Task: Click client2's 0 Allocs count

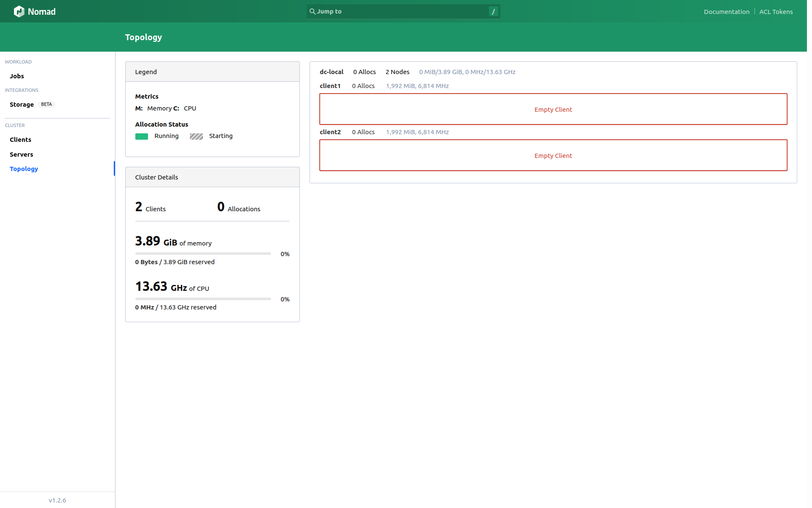Action: (363, 132)
